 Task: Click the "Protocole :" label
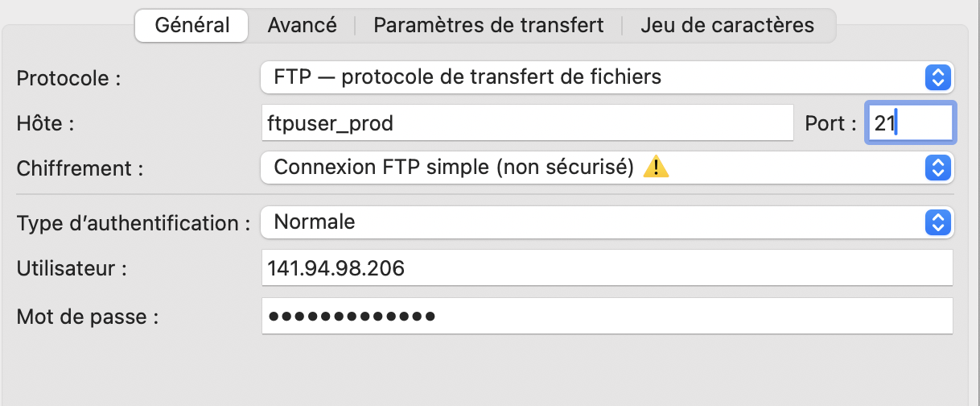(x=68, y=79)
